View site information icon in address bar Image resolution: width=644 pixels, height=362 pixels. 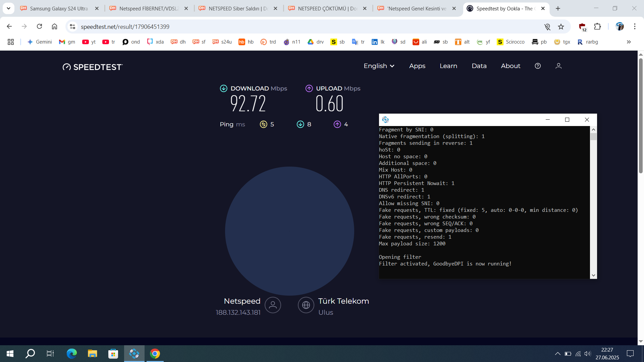click(x=72, y=26)
